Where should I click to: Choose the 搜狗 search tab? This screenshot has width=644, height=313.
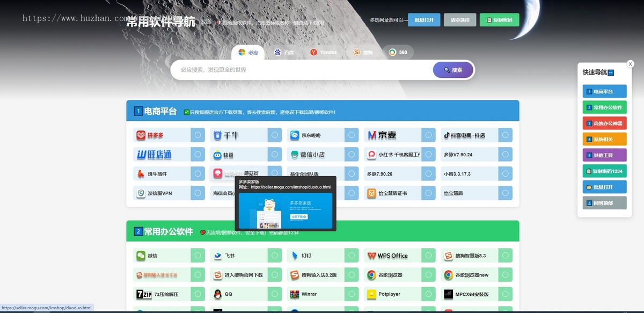coord(363,53)
